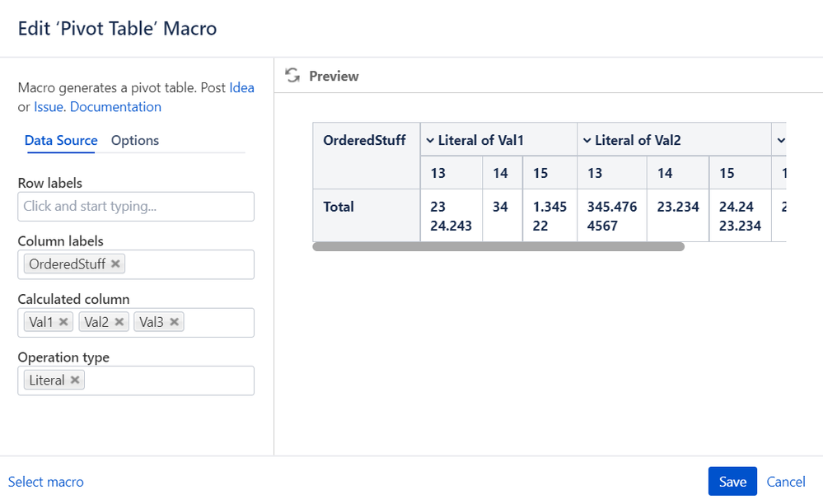Image resolution: width=823 pixels, height=504 pixels.
Task: Remove the Val3 calculated column tag
Action: (175, 322)
